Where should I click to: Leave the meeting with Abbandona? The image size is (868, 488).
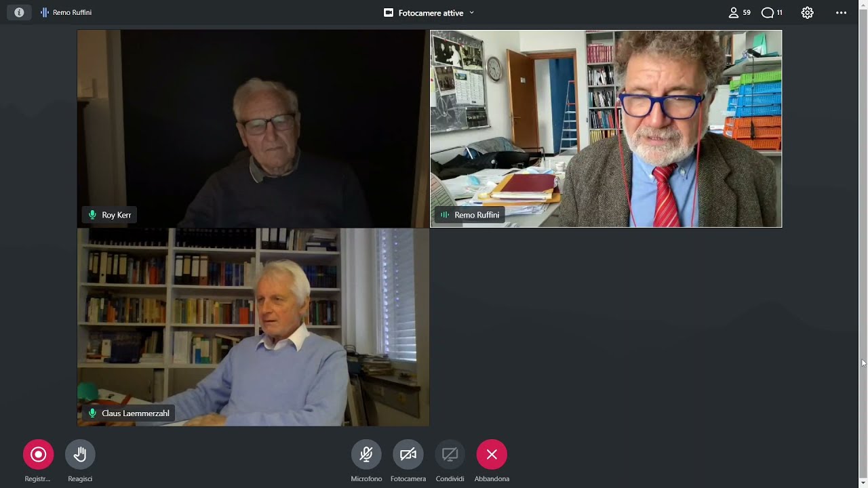click(x=492, y=454)
